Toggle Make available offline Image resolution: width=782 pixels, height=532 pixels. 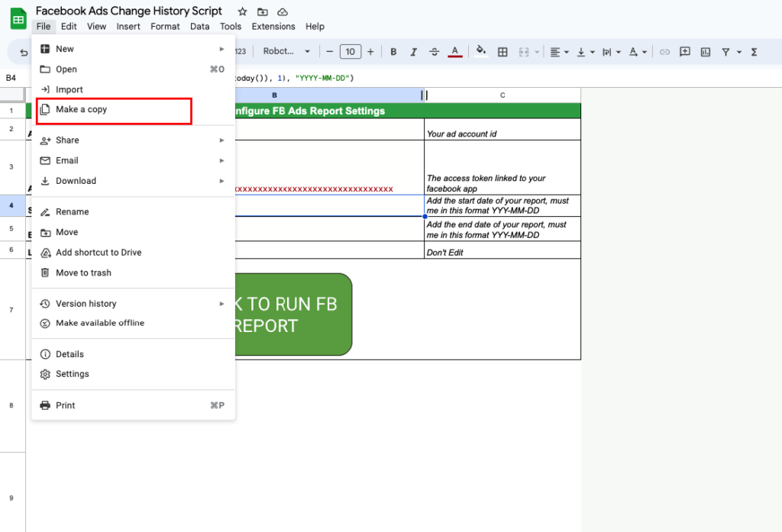(133, 323)
